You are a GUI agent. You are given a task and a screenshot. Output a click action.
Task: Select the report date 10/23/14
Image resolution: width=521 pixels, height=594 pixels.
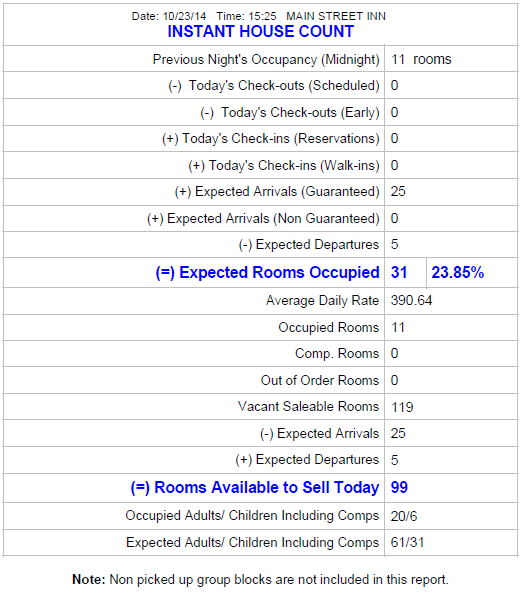(x=185, y=16)
